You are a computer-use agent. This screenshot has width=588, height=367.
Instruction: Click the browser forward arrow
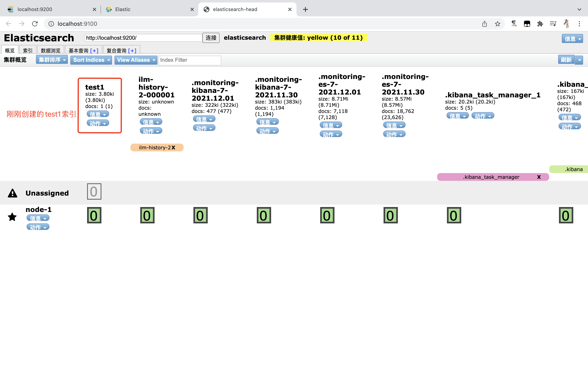(x=22, y=24)
